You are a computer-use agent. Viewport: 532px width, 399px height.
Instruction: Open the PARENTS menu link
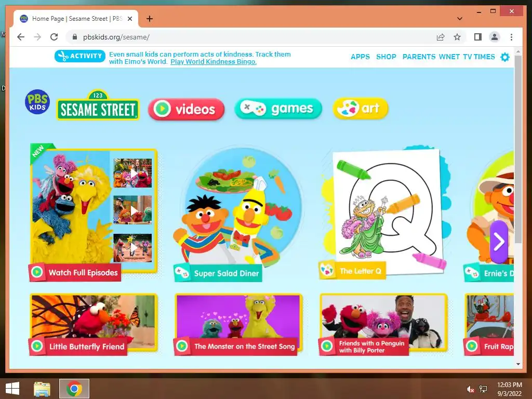[x=419, y=57]
